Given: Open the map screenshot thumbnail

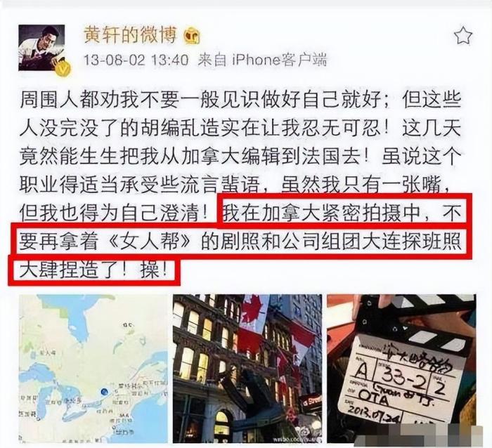Looking at the screenshot, I should click(x=93, y=369).
